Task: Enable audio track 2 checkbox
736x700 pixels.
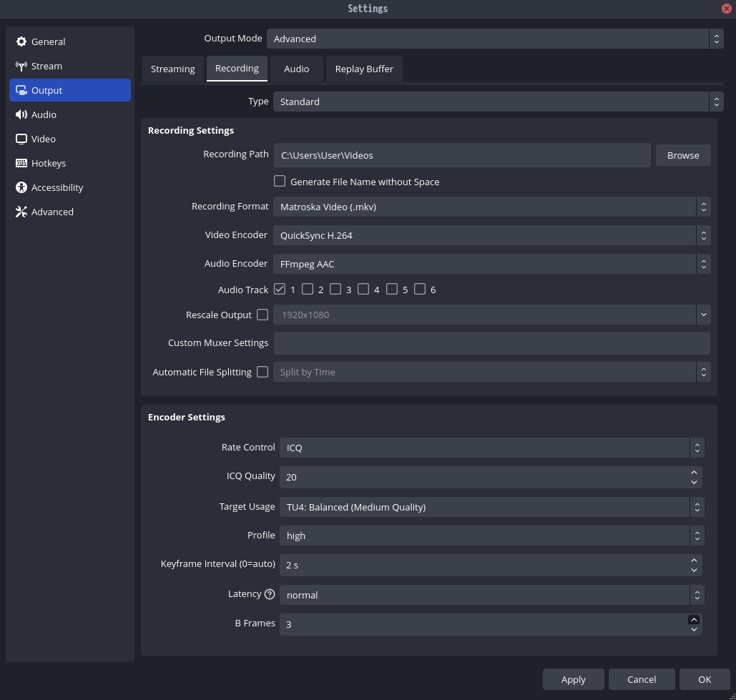Action: (x=308, y=290)
